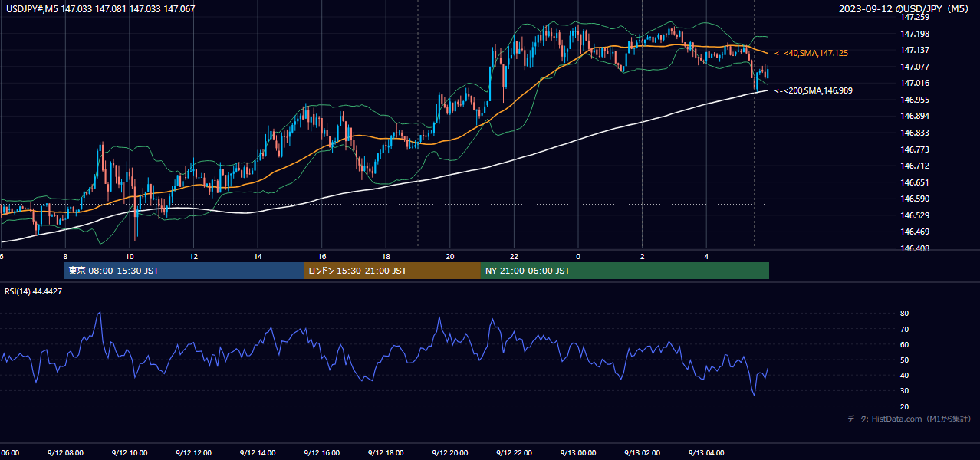Viewport: 980px width, 460px height.
Task: Click price axis value 146.651
Action: tap(915, 182)
